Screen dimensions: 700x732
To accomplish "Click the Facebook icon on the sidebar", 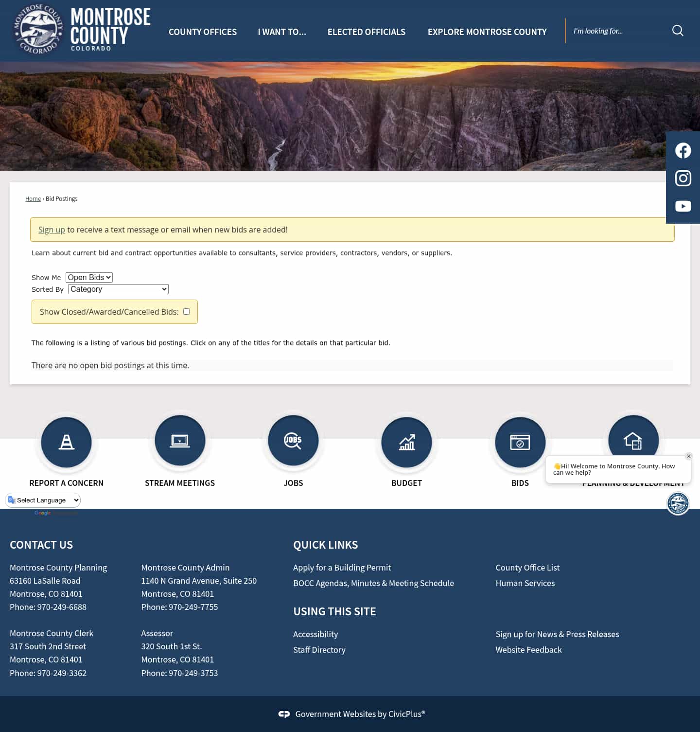I will click(x=683, y=150).
